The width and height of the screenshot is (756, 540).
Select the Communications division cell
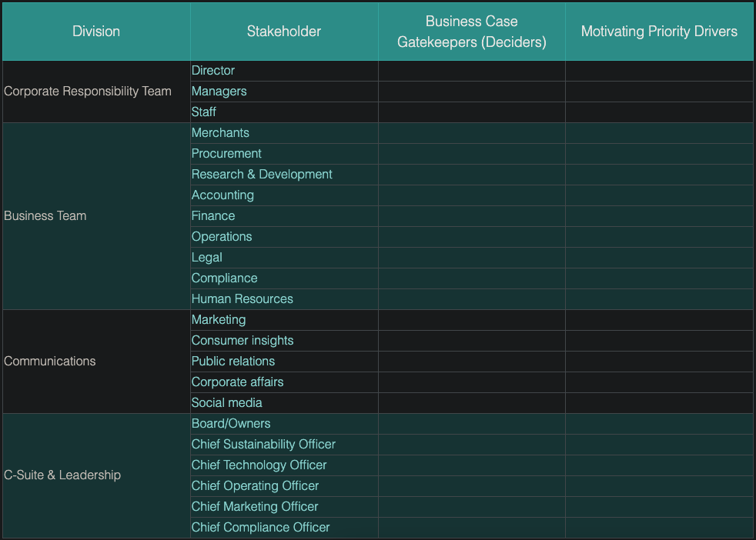pyautogui.click(x=50, y=362)
